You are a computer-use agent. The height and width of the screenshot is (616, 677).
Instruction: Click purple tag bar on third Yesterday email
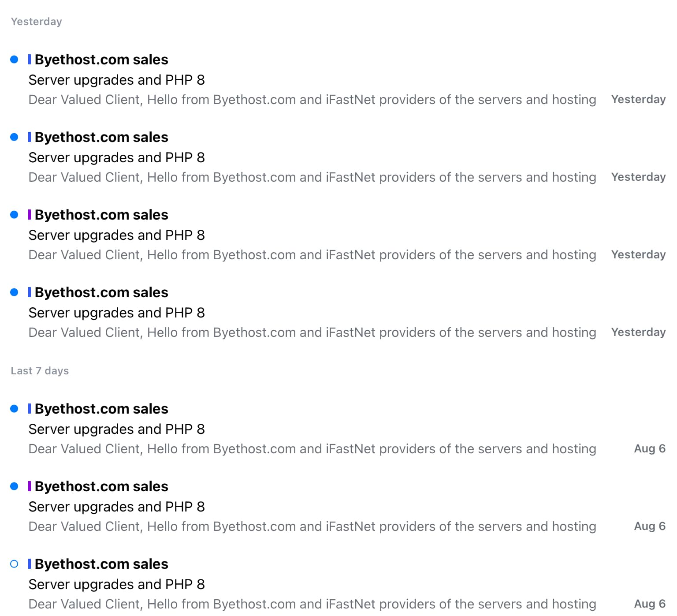click(x=30, y=215)
